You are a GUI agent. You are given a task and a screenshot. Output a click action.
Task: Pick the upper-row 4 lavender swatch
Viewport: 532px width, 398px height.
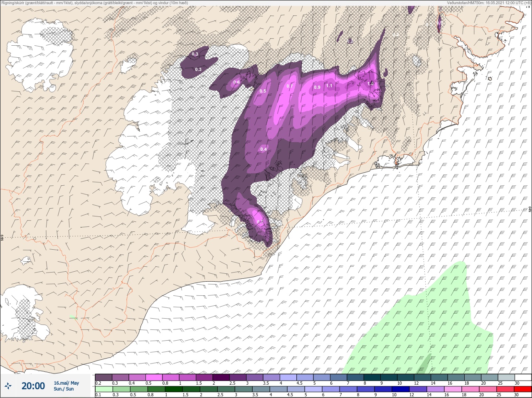[289, 377]
